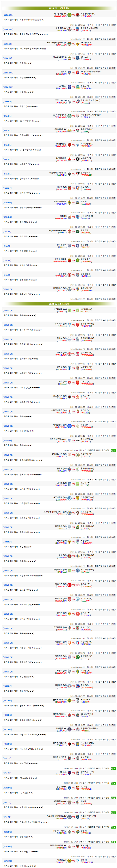
Task: Click 로센보르그 BK's club crest
Action: pos(78,440)
